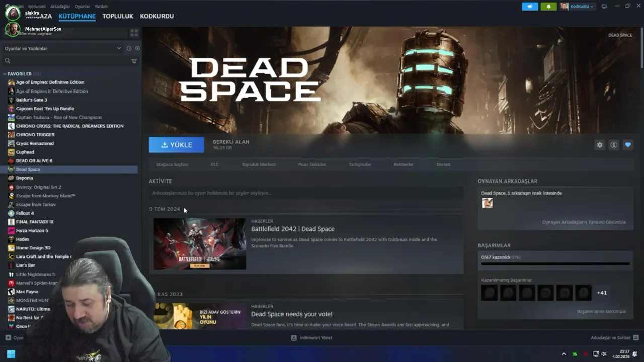Open the downloads manager icon

coord(294,338)
